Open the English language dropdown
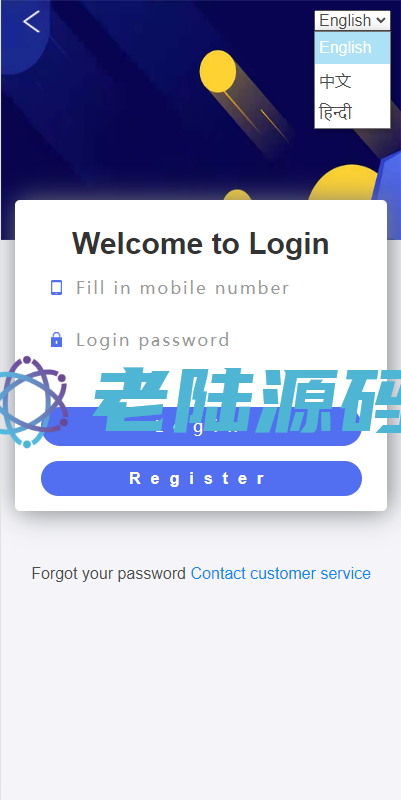 point(352,20)
